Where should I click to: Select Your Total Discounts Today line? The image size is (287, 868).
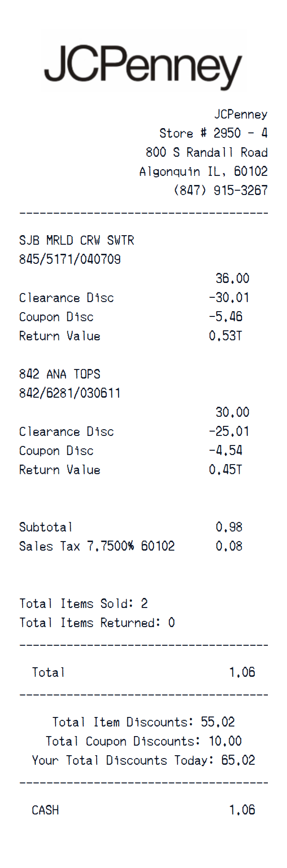143,760
